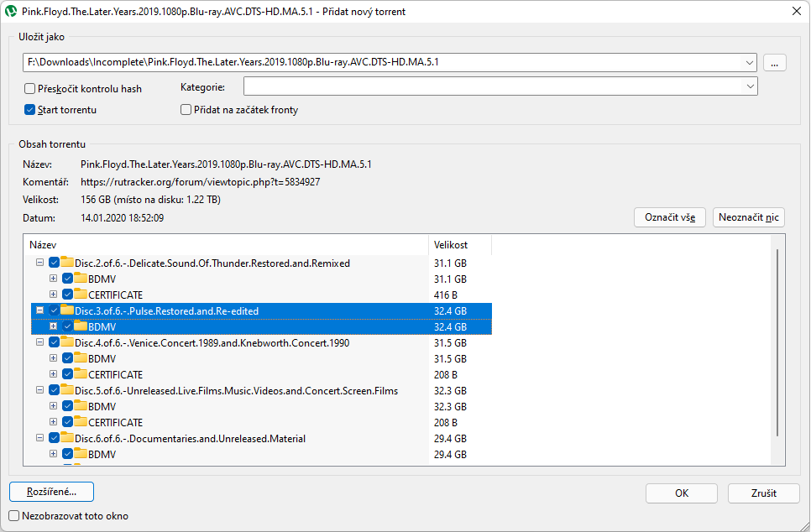Click Neoznačit nic button

(x=748, y=217)
